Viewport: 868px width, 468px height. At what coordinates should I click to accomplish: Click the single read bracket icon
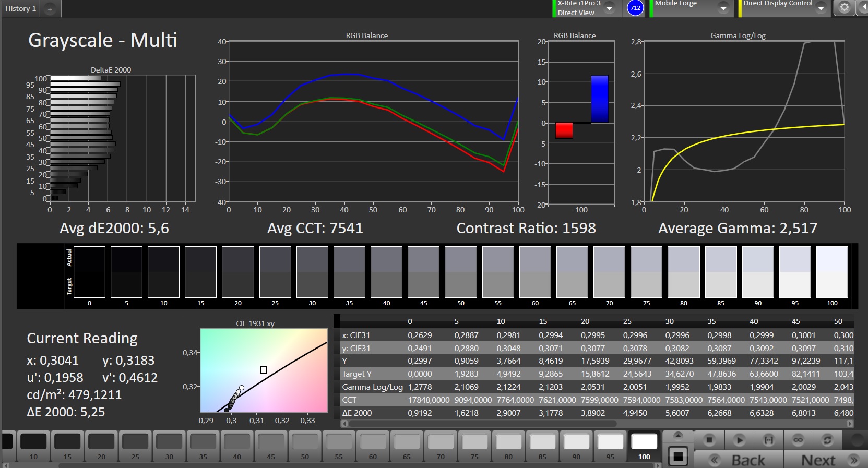(768, 440)
